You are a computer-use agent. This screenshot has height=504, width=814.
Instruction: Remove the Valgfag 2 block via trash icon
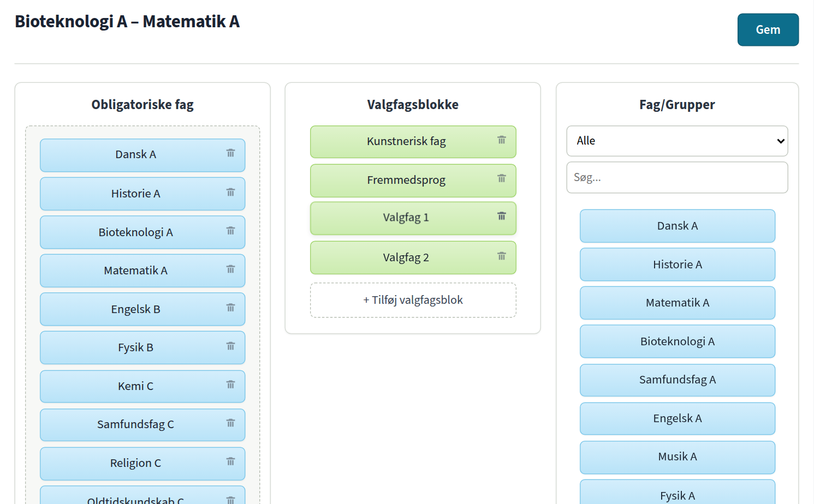[502, 256]
